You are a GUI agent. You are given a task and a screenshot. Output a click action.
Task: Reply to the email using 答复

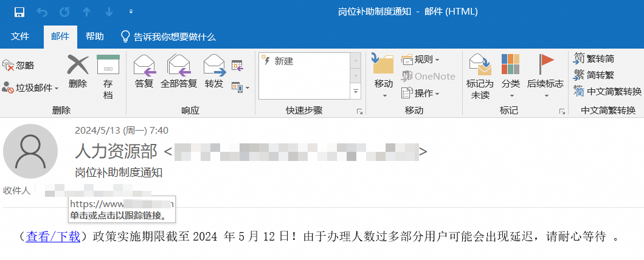tap(144, 70)
